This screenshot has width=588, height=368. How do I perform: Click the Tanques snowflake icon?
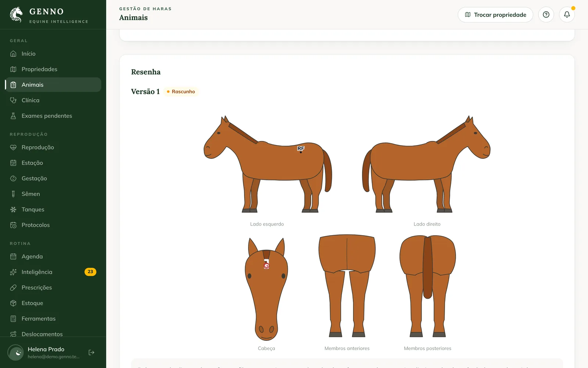point(13,209)
